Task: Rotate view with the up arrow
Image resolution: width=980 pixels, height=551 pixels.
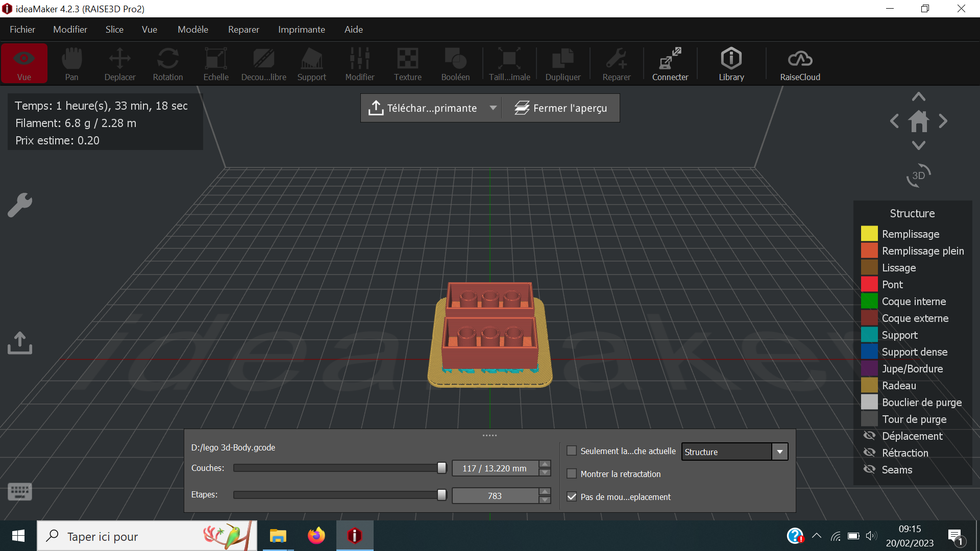Action: (919, 96)
